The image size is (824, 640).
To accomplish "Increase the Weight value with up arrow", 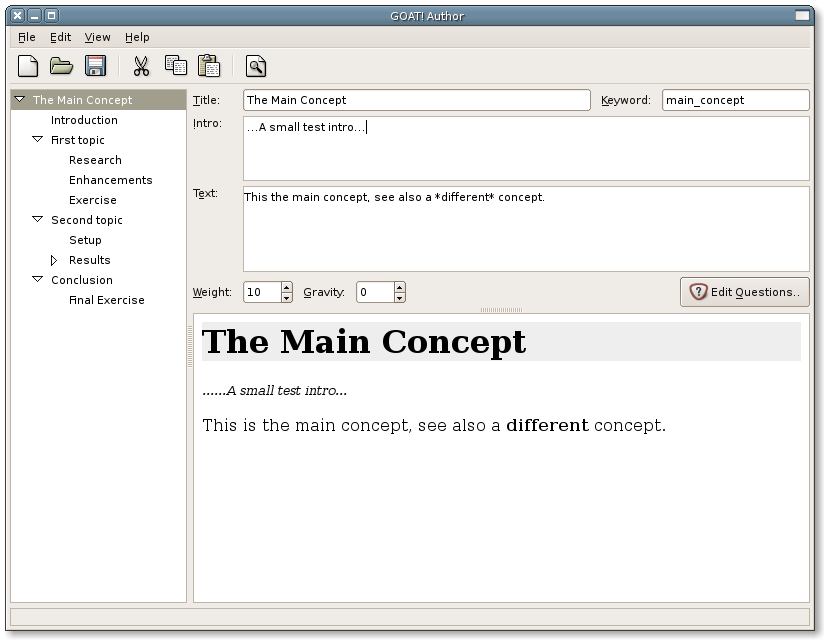I will point(287,287).
